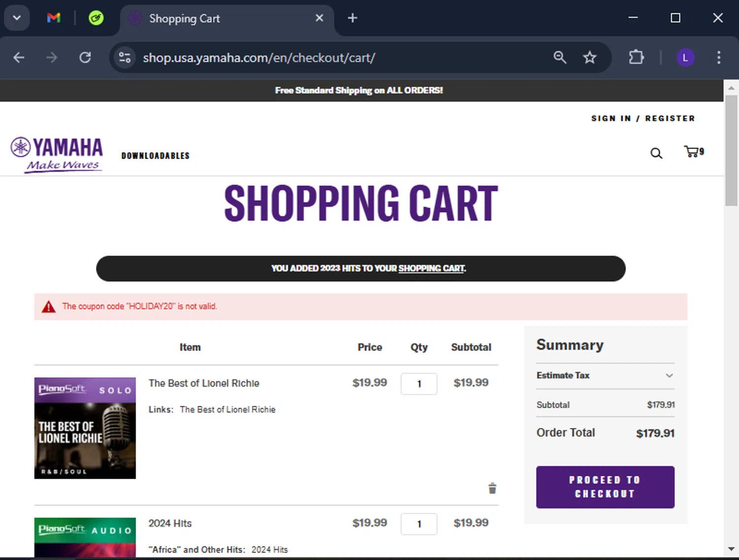Screen dimensions: 739x560
Task: Click the Item column header
Action: pyautogui.click(x=190, y=347)
